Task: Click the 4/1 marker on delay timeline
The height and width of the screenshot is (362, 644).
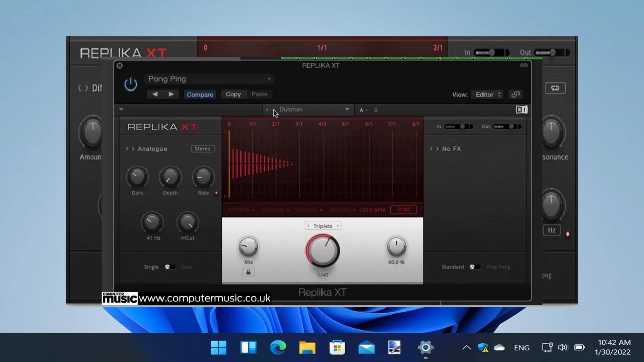Action: point(322,124)
